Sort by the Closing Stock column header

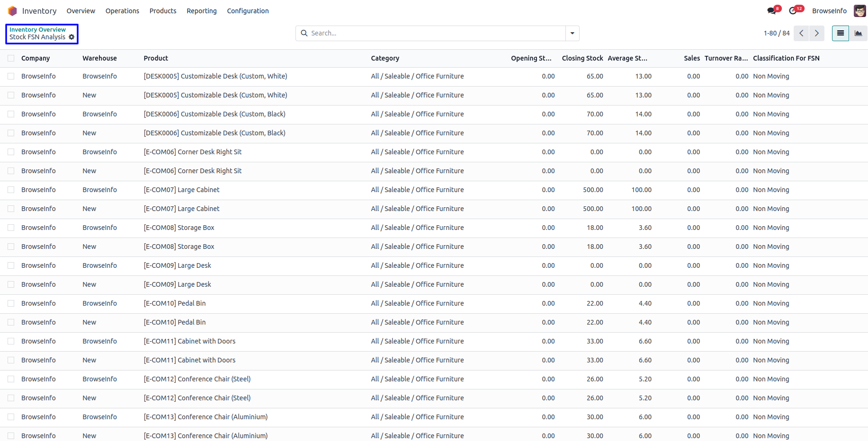tap(582, 58)
